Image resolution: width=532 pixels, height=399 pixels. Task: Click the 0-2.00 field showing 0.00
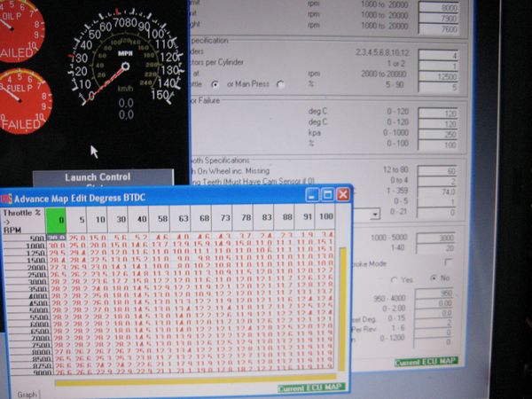(434, 303)
